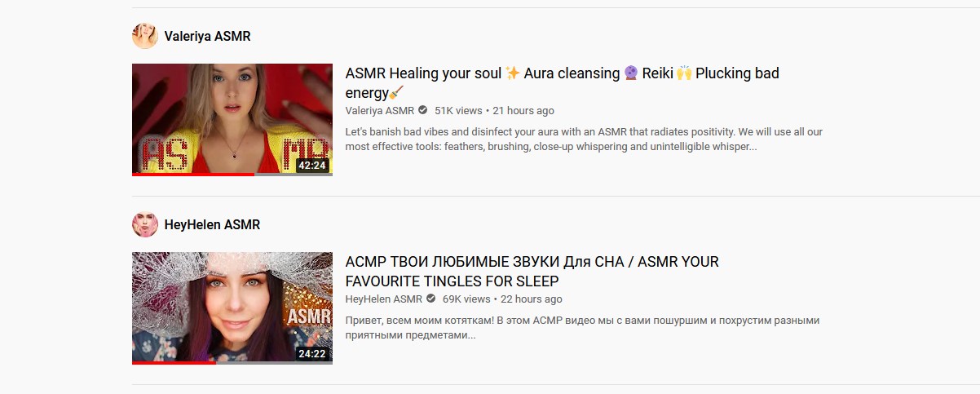
Task: Open the ASMR Healing your soul video title
Action: pyautogui.click(x=563, y=82)
